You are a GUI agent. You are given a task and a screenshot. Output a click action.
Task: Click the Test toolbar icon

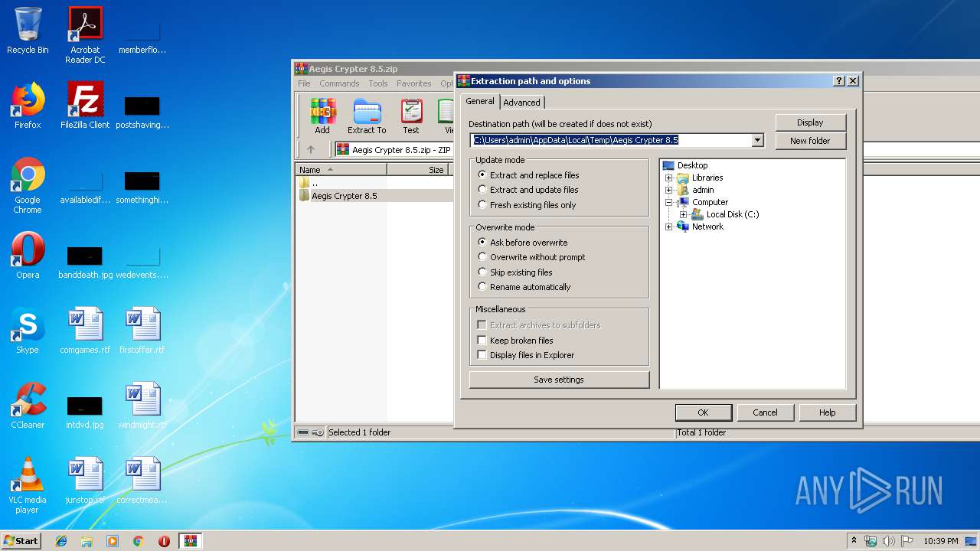pyautogui.click(x=411, y=116)
